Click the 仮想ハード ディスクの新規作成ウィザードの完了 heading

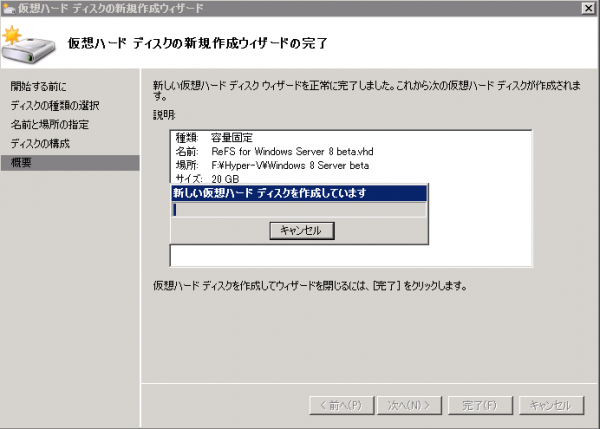coord(197,44)
